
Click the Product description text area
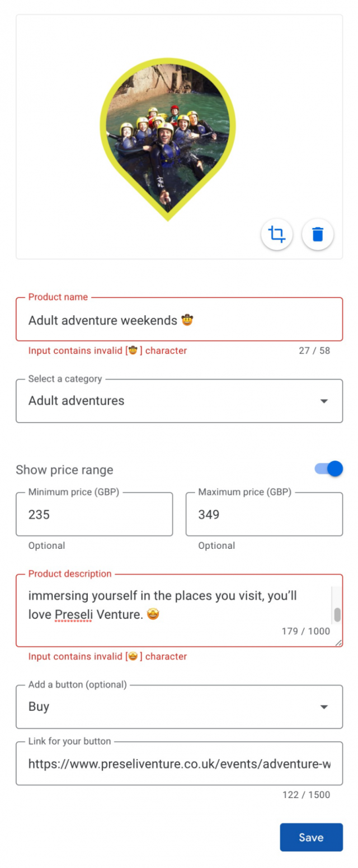[168, 604]
